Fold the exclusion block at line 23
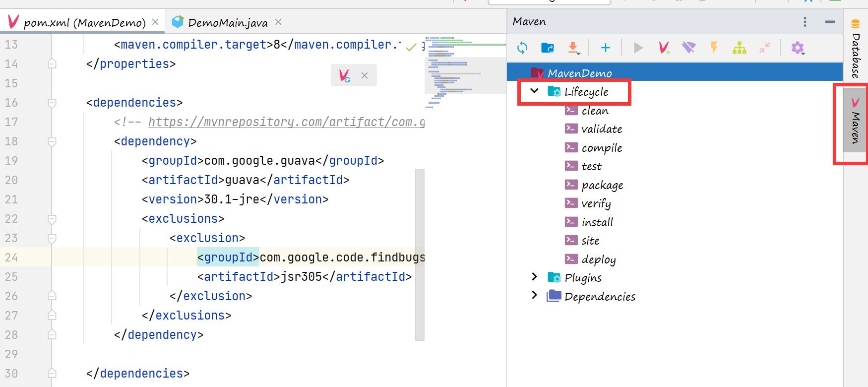 tap(52, 238)
